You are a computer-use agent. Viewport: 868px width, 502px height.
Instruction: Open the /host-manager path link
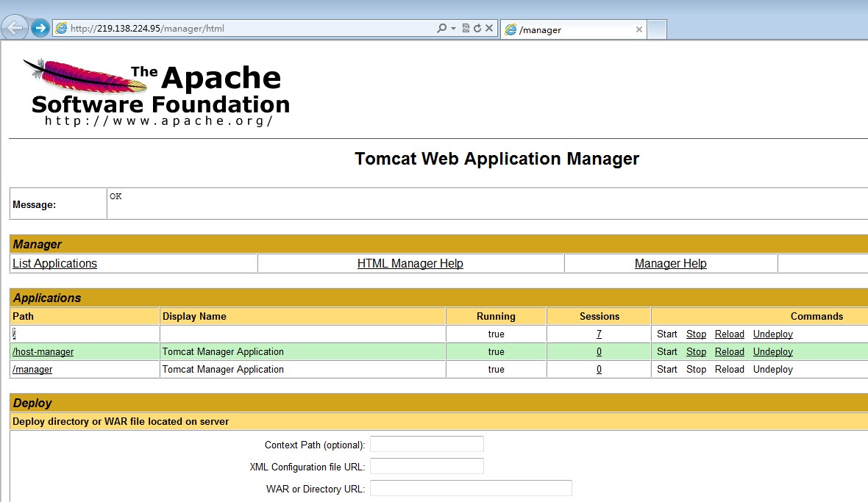43,351
